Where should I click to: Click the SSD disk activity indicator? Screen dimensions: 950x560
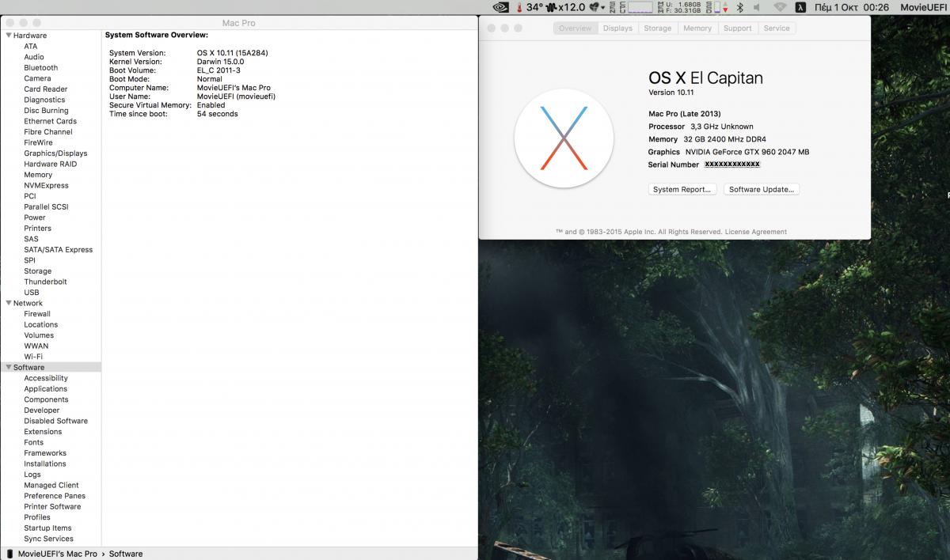click(x=716, y=7)
